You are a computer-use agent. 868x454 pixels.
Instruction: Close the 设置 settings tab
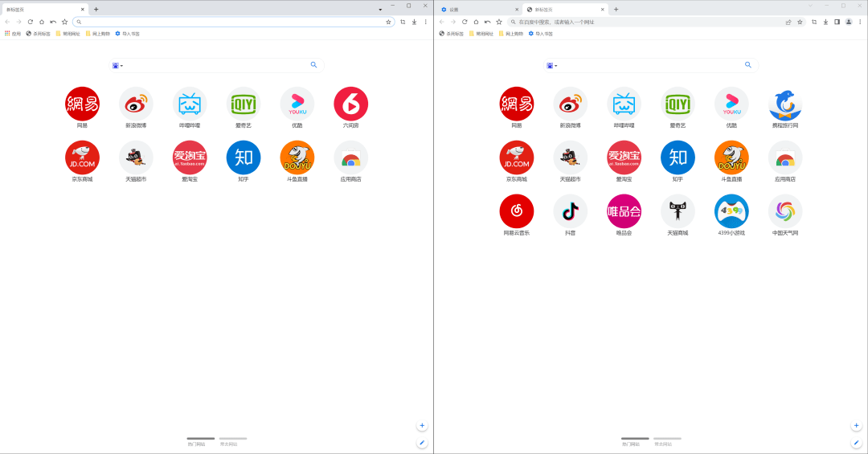pos(517,10)
